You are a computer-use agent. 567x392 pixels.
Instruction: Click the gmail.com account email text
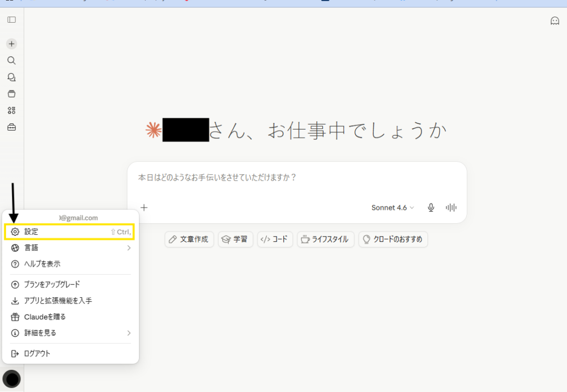[79, 218]
